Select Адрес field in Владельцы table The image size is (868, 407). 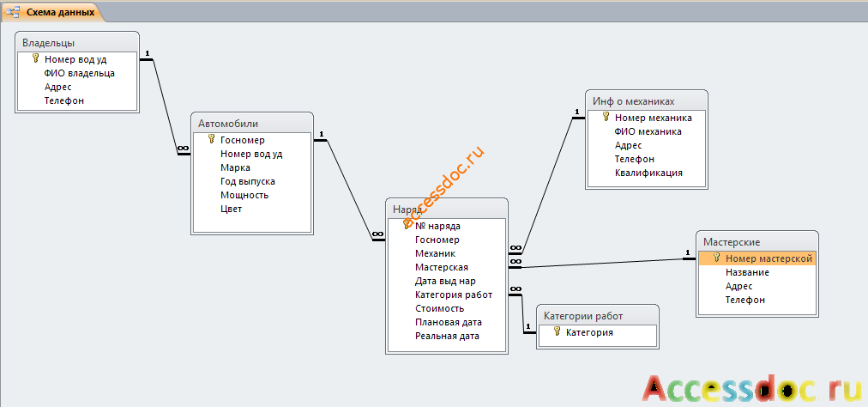pos(77,87)
